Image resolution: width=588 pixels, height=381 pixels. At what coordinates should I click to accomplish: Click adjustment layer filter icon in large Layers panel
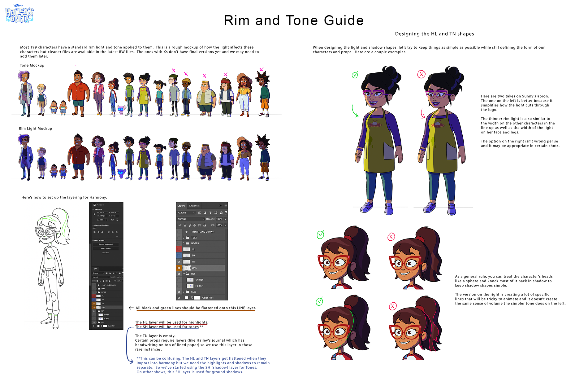click(x=205, y=213)
